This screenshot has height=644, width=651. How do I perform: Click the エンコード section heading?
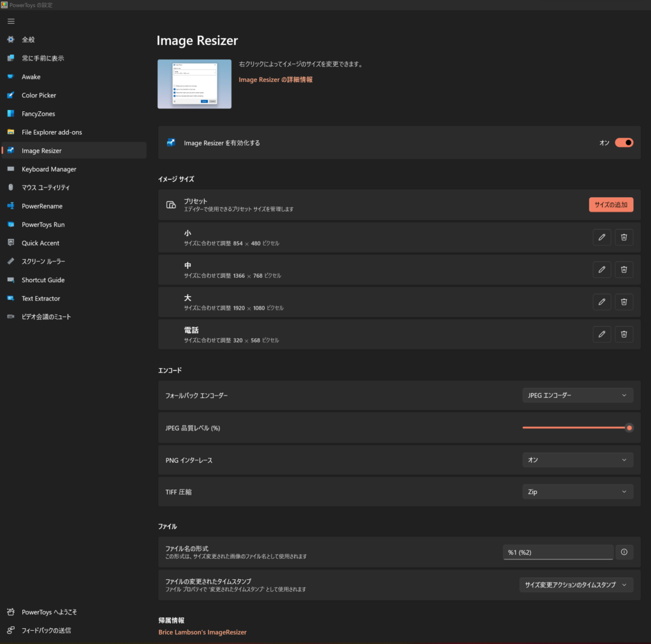tap(170, 370)
